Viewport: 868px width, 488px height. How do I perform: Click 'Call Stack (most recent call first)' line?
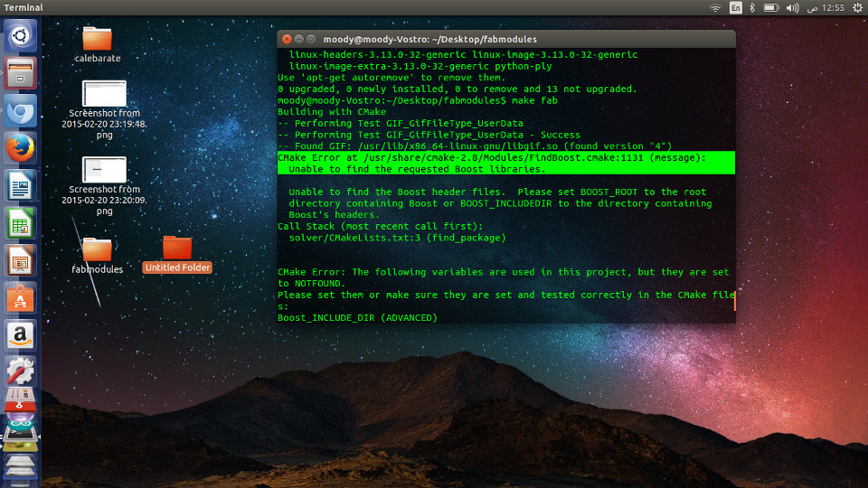(x=381, y=226)
